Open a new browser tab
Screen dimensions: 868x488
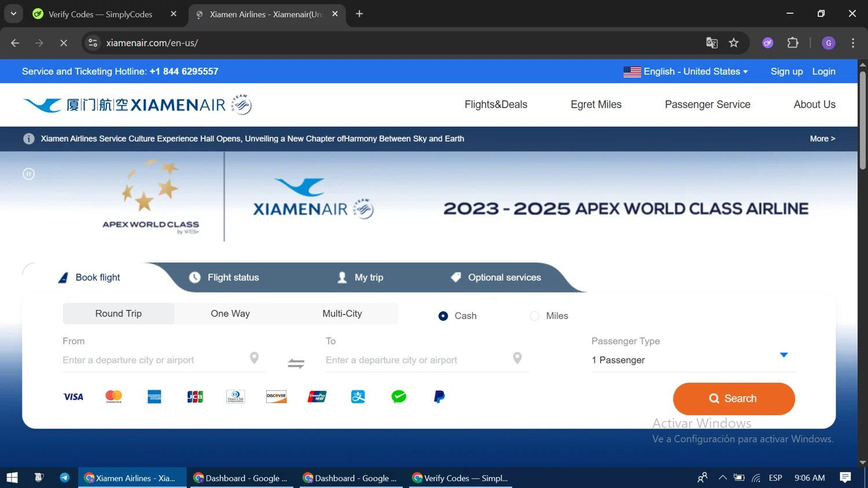(x=359, y=14)
